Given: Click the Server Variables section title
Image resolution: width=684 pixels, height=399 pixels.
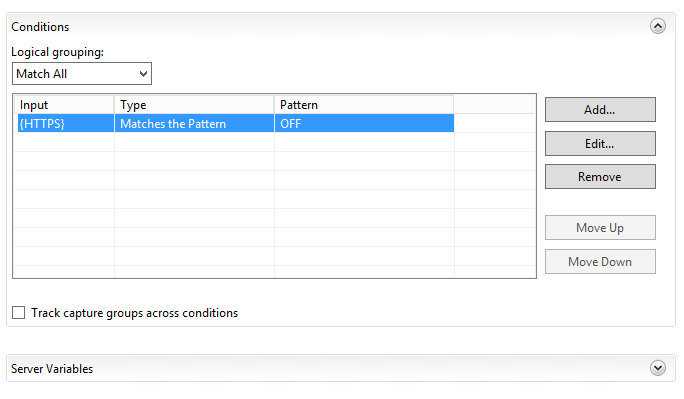Looking at the screenshot, I should [52, 369].
